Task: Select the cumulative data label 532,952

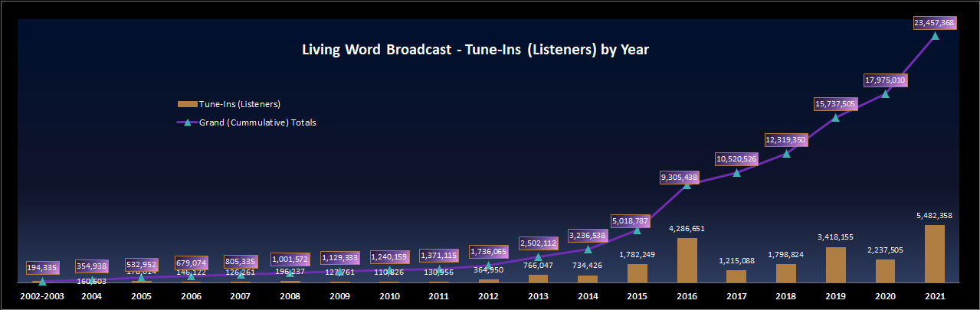Action: click(x=141, y=266)
